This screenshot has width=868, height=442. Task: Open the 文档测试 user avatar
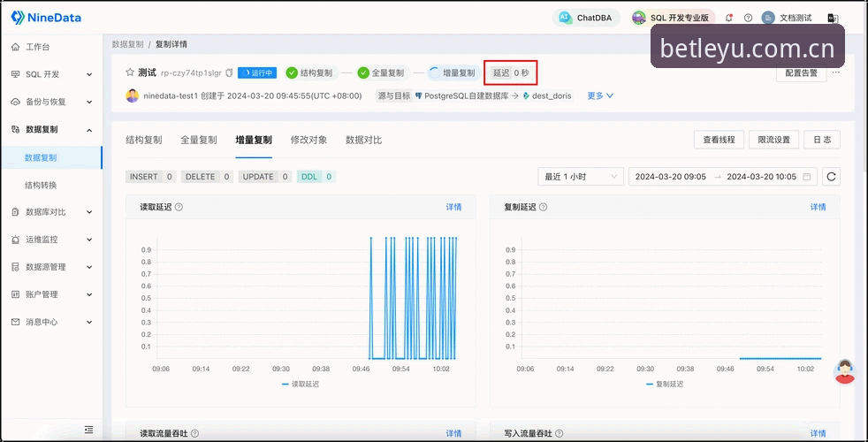[768, 18]
